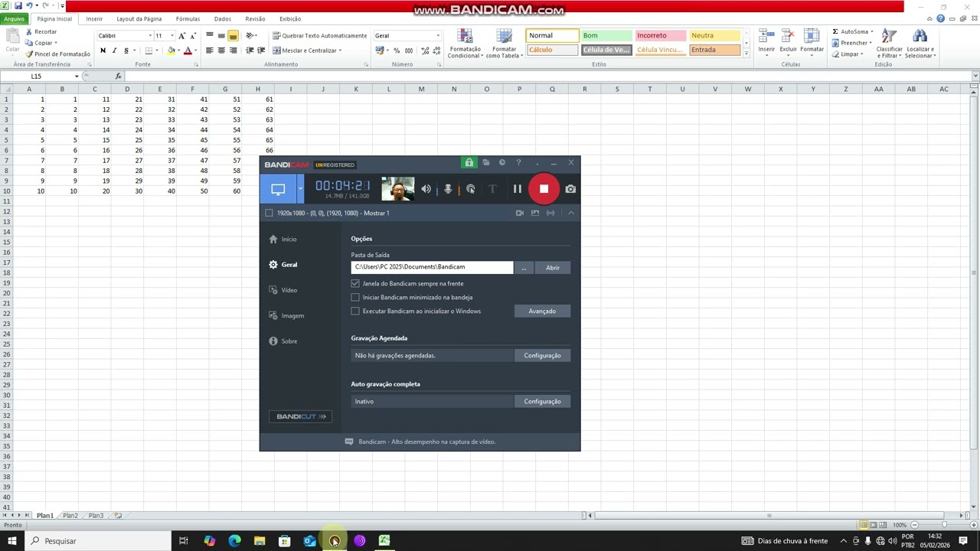The height and width of the screenshot is (551, 980).
Task: Click the browse '...' button for output folder
Action: (524, 267)
